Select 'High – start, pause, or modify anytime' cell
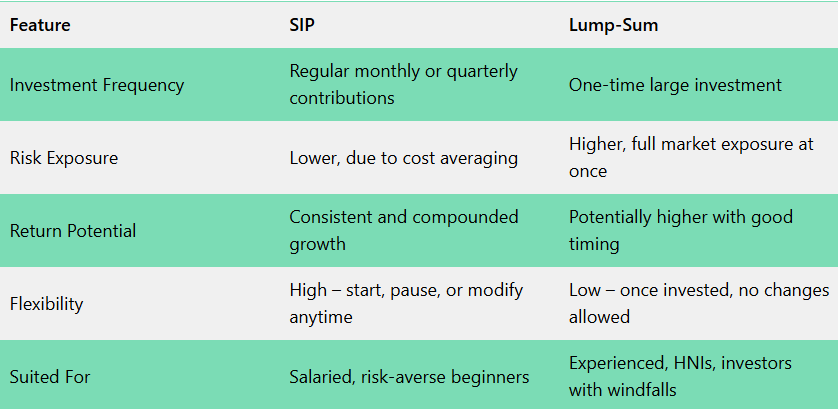This screenshot has height=409, width=838. (406, 304)
